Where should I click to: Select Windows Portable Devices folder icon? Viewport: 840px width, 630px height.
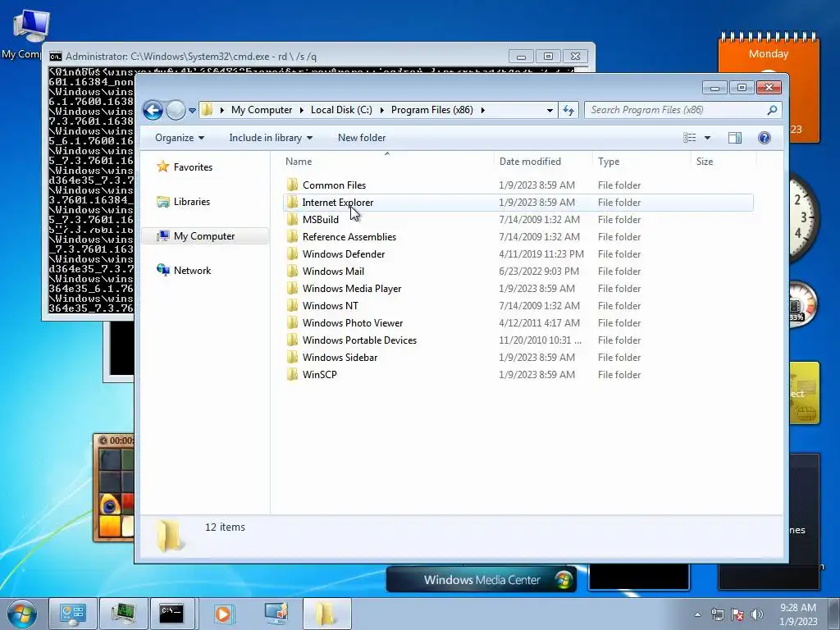pos(293,340)
